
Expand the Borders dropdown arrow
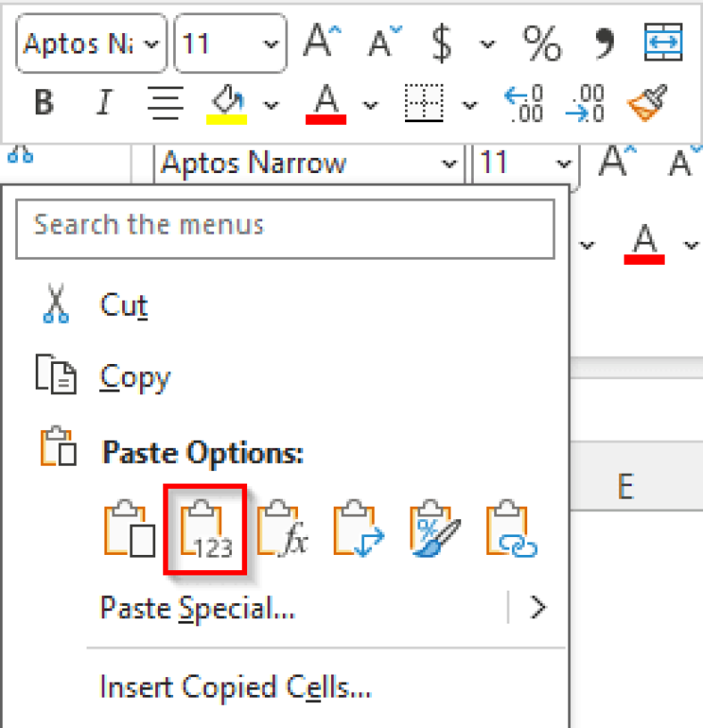coord(469,105)
